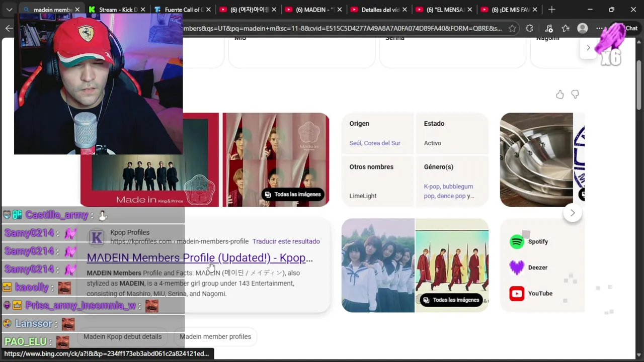Open the new tab plus button

(x=552, y=9)
